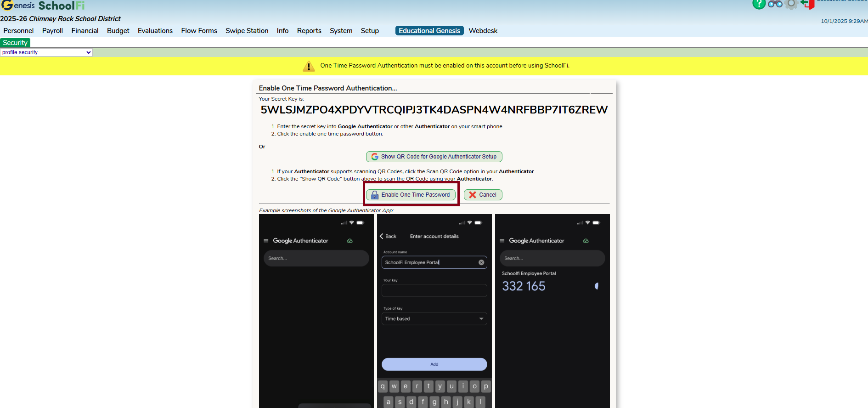
Task: Open the Personnel menu
Action: point(18,31)
